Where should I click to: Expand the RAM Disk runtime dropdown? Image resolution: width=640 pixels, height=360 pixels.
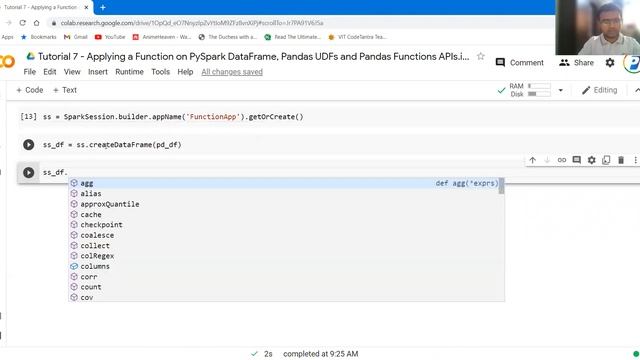coord(560,90)
